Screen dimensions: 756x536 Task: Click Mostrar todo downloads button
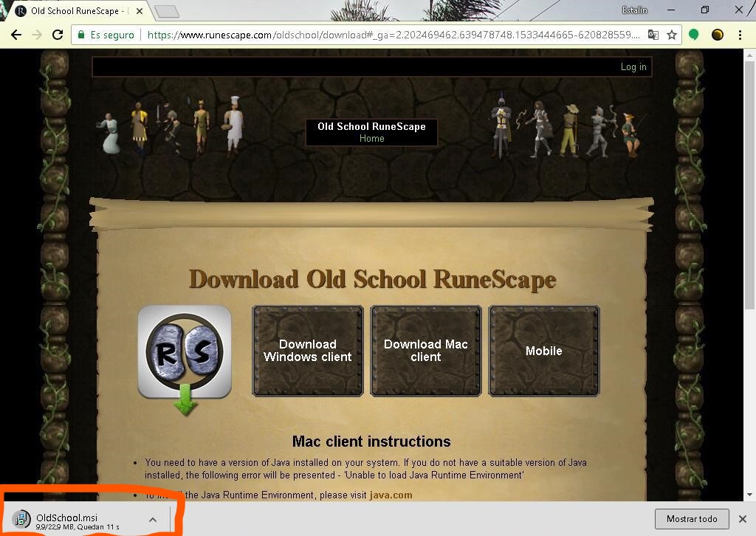tap(692, 519)
